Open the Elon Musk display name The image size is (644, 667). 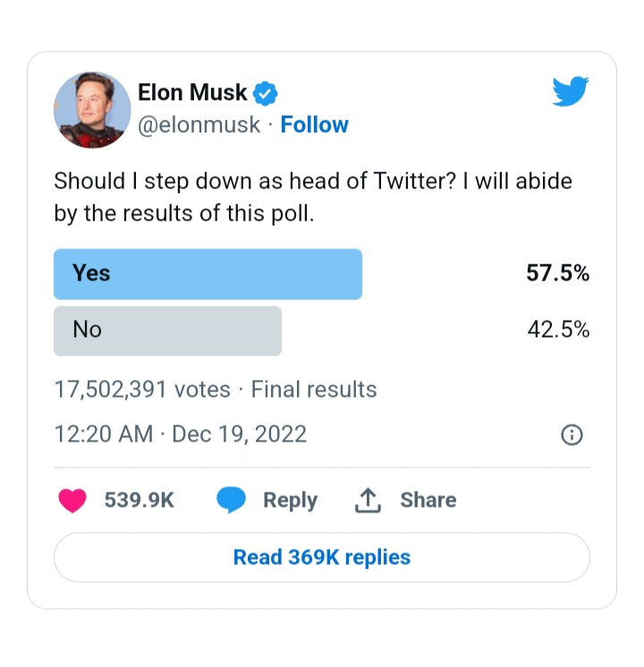coord(192,92)
